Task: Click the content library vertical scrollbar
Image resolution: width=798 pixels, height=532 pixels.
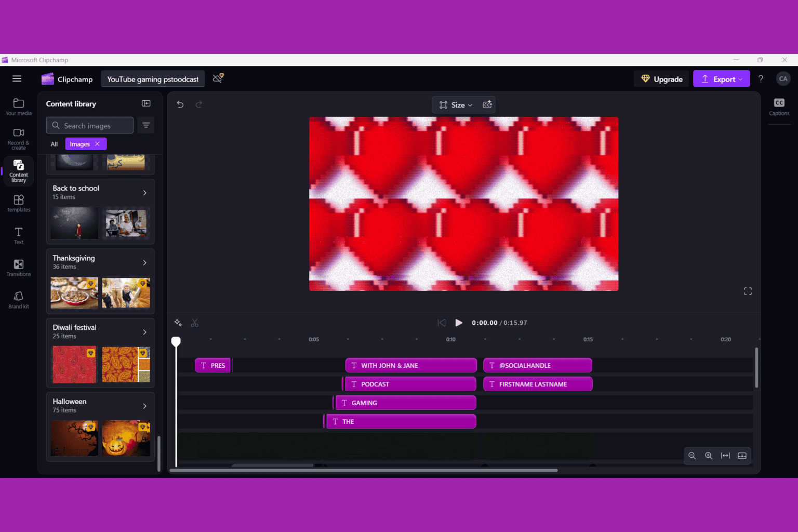Action: click(158, 454)
